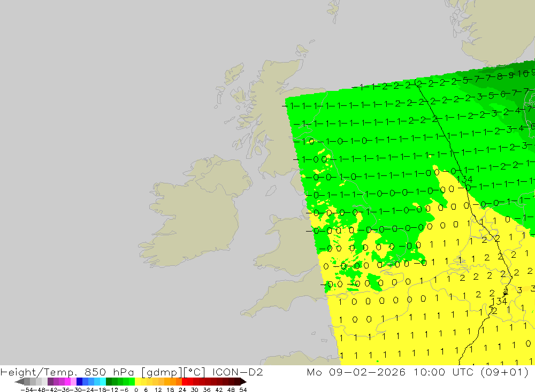The image size is (535, 392).
Task: Click the dark blue swatch above legend label -30
Action: point(80,381)
